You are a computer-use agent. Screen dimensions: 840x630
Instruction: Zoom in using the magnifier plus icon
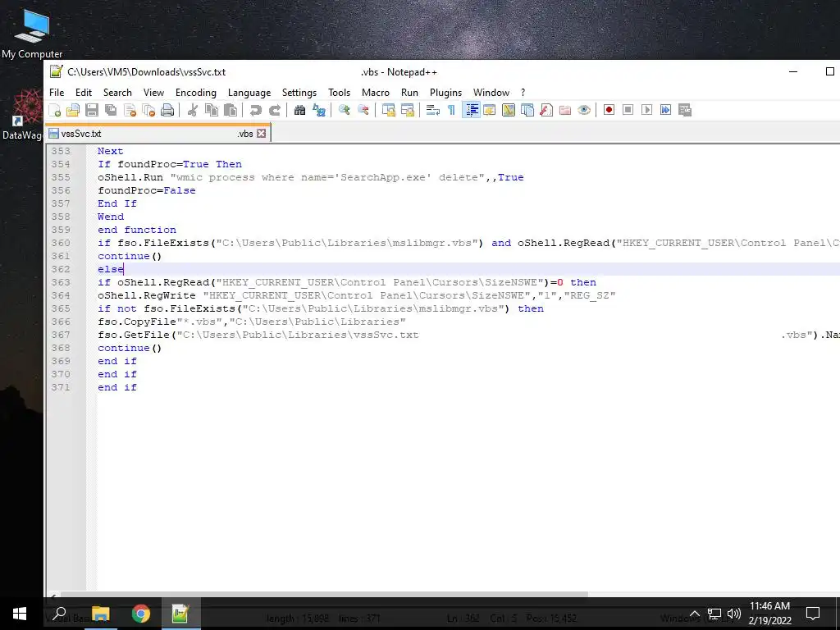[x=344, y=111]
